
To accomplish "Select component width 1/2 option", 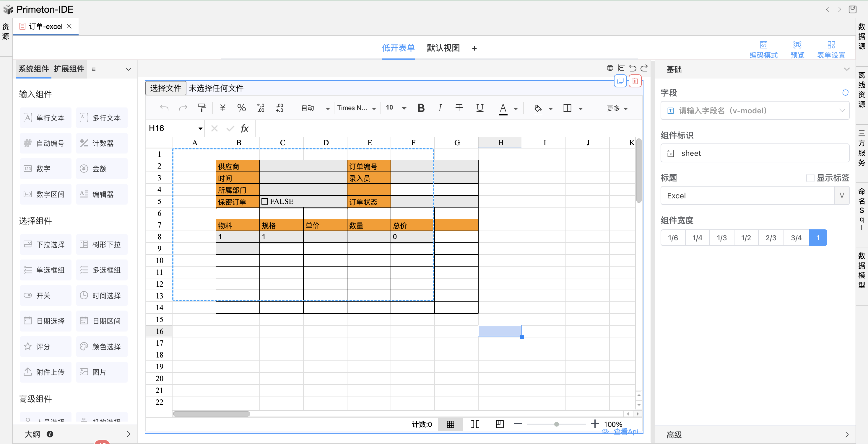I will 746,238.
